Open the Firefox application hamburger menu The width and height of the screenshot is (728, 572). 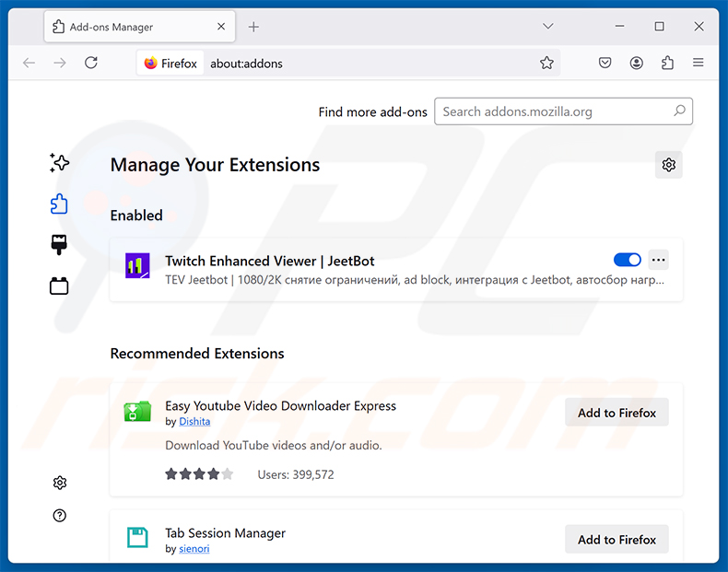coord(698,62)
